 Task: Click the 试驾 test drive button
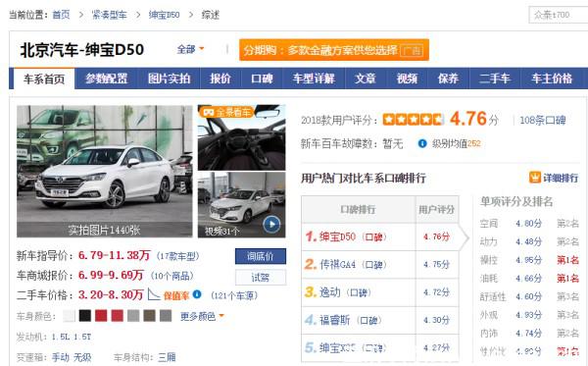pyautogui.click(x=261, y=278)
